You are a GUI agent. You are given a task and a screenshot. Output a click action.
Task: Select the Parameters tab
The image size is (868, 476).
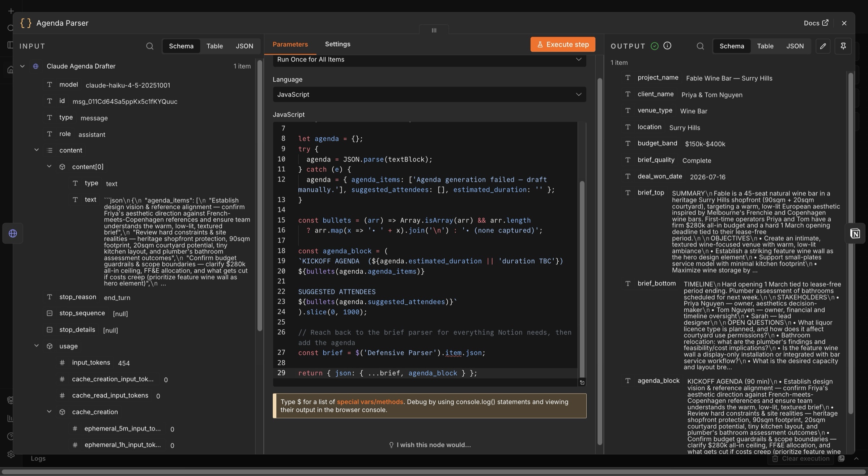pos(290,44)
